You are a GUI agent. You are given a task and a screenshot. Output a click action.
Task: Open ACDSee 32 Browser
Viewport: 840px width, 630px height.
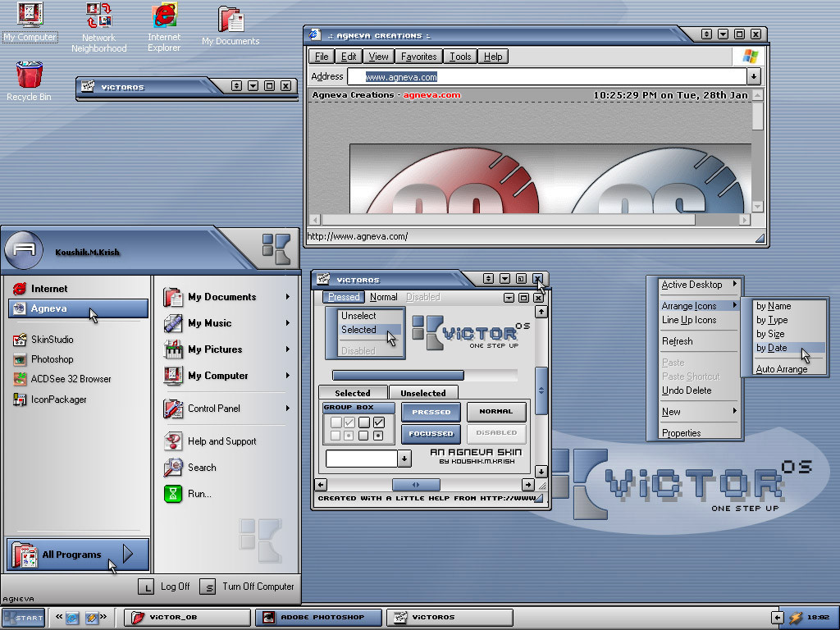coord(62,379)
